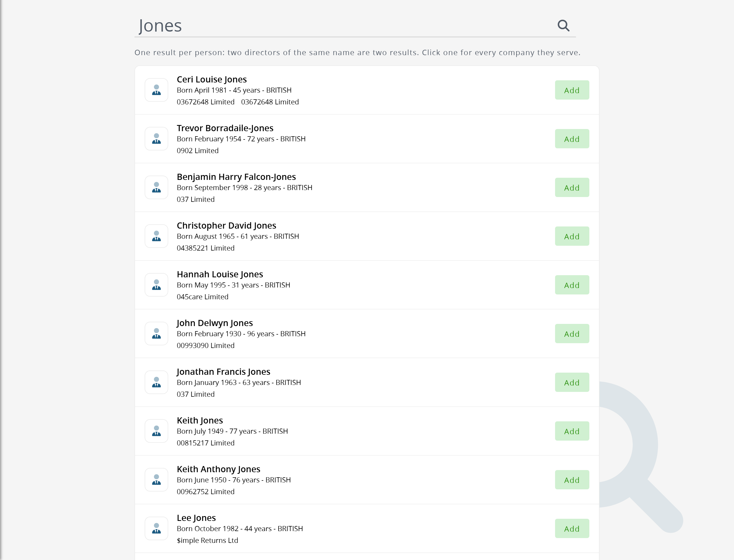Add Trevor Borradaile-Jones

tap(572, 139)
